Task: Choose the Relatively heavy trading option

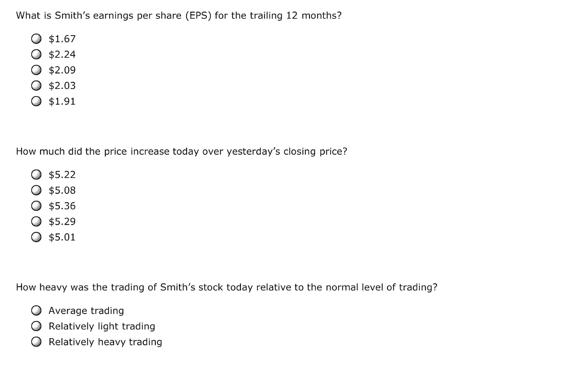Action: (x=36, y=341)
